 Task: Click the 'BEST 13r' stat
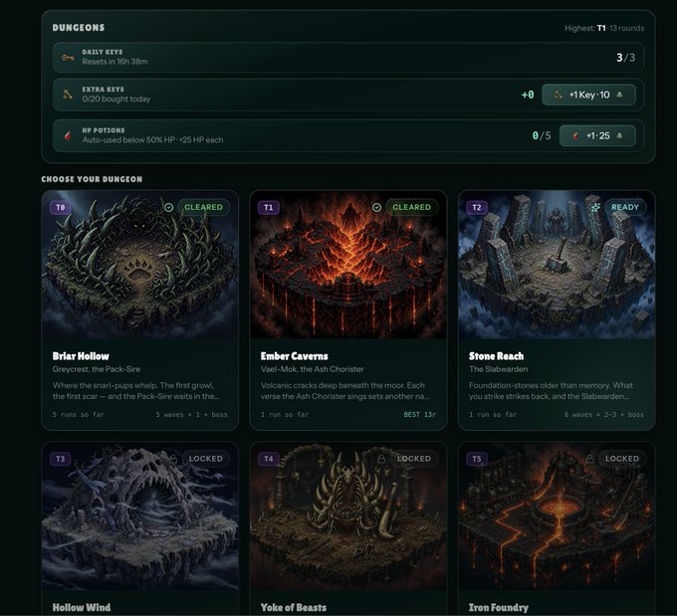click(420, 414)
